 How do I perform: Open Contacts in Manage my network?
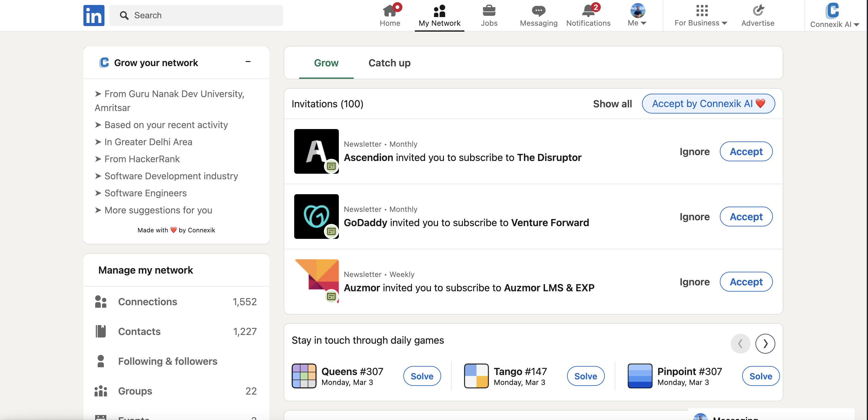[176, 331]
